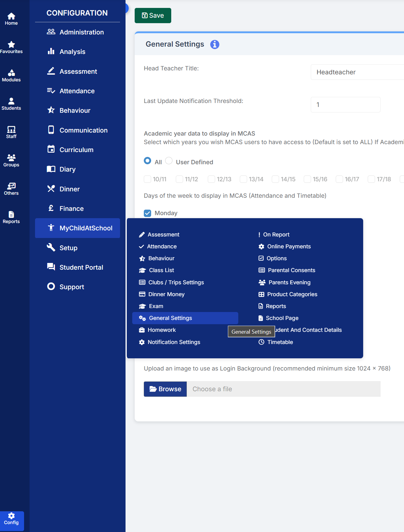This screenshot has width=404, height=532.
Task: Click the Last Update Notification Threshold field
Action: click(345, 105)
